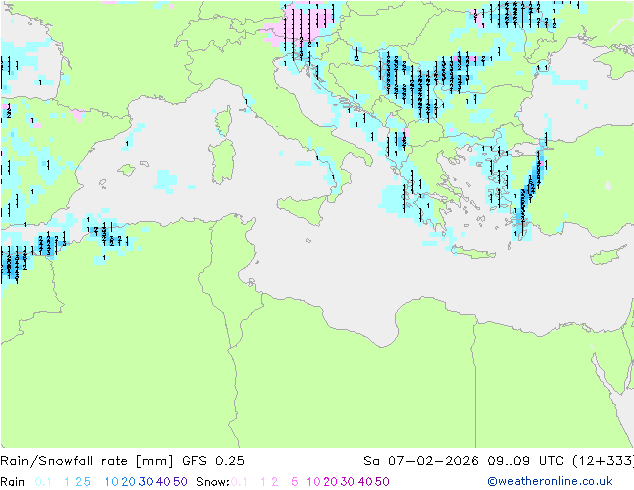
Task: Click the Rain legend value 50
Action: (x=180, y=482)
